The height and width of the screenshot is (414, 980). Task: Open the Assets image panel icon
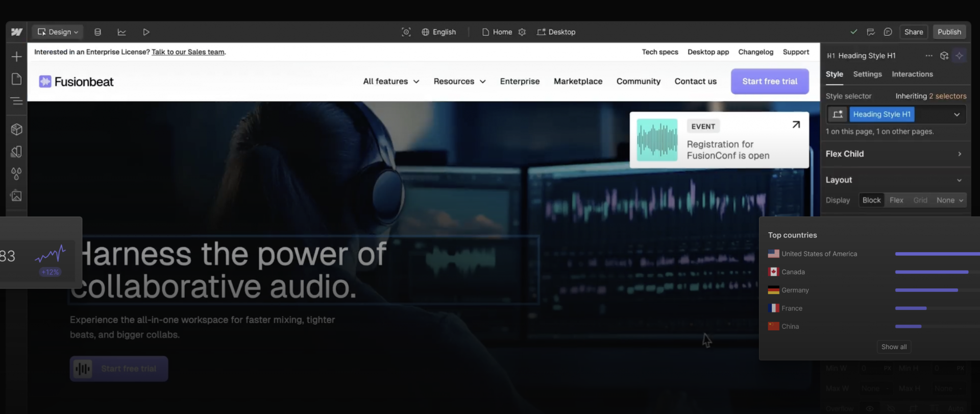coord(16,196)
